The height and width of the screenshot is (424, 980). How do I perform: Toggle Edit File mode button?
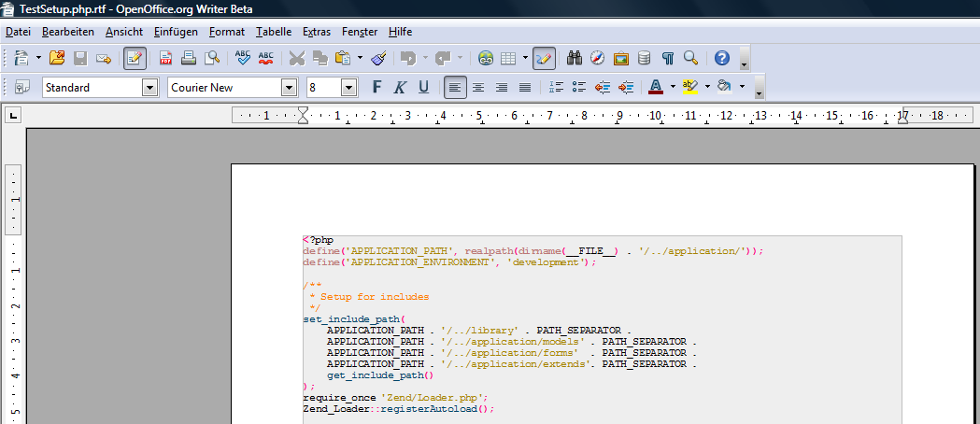(x=135, y=58)
